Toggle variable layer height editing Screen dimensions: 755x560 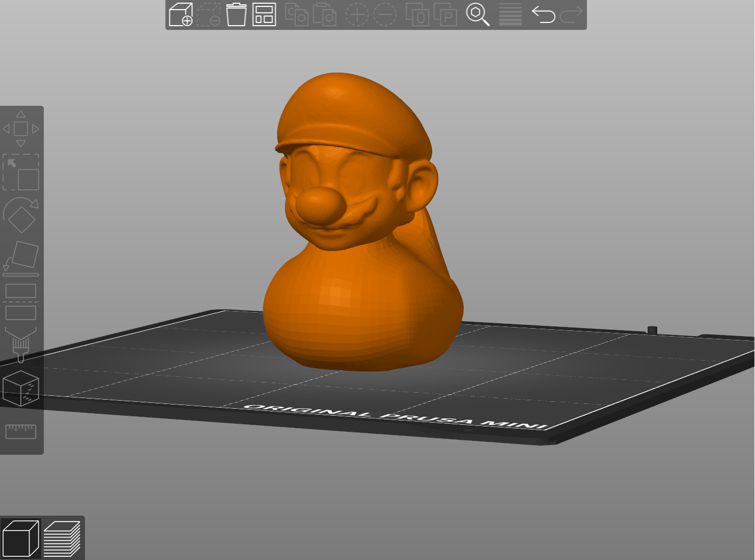pos(510,14)
